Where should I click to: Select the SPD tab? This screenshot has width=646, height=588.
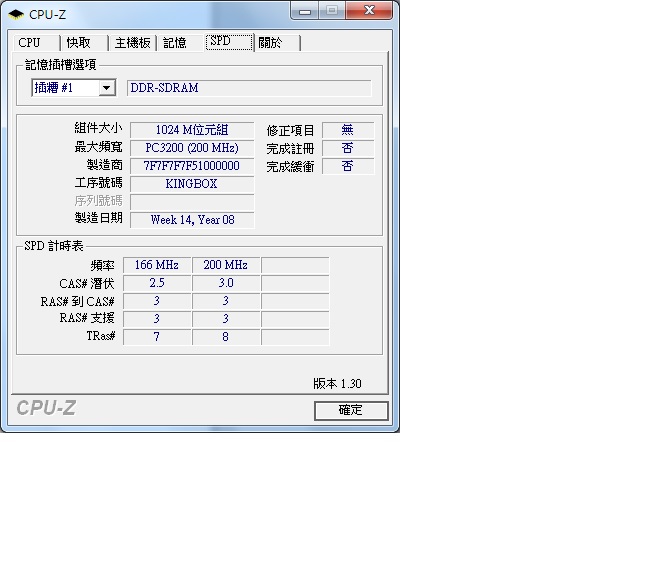pos(229,42)
